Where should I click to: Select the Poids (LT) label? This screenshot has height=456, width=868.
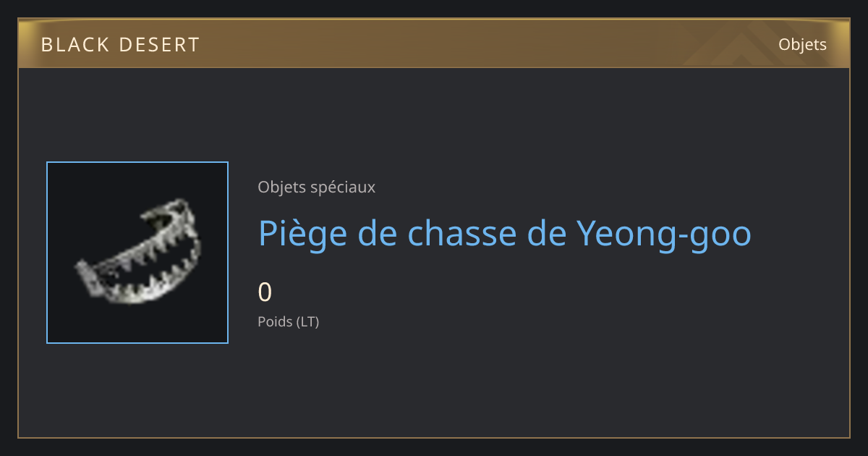(x=288, y=321)
